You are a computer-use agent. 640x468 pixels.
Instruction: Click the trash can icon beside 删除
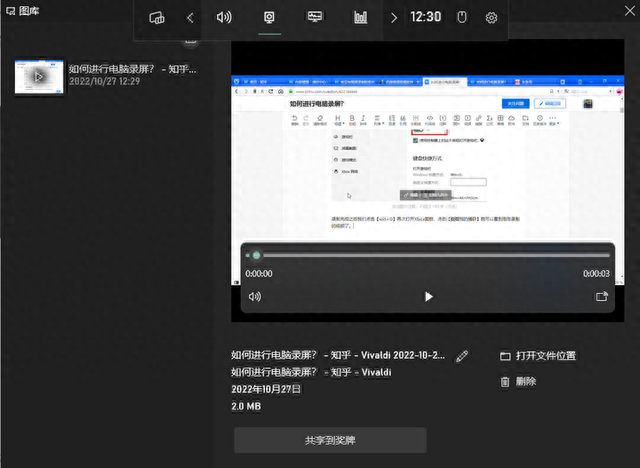point(505,382)
